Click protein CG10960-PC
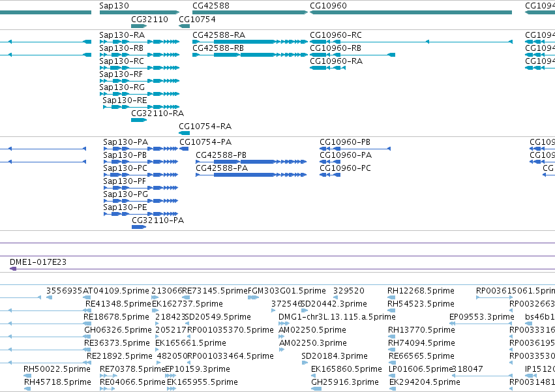 pos(330,175)
